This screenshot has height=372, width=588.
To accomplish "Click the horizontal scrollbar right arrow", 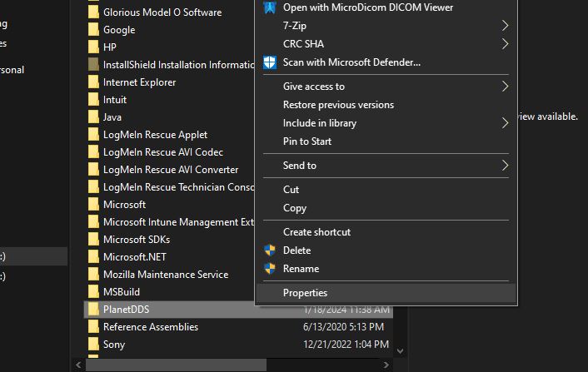I will [x=386, y=365].
